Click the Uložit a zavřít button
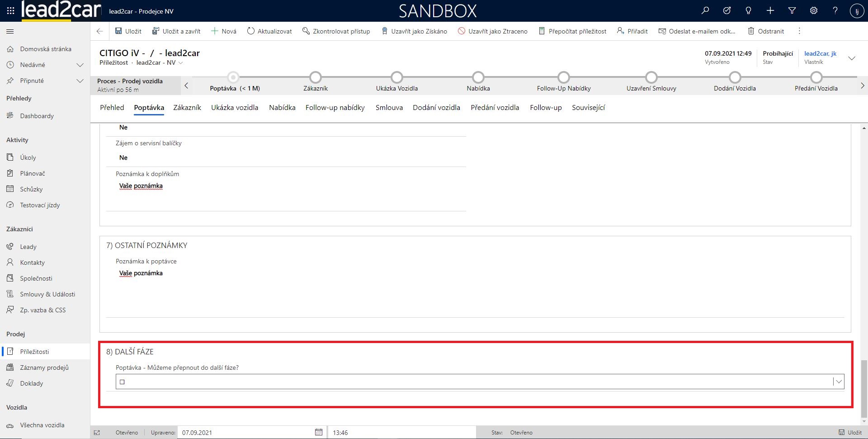The width and height of the screenshot is (868, 439). click(176, 31)
